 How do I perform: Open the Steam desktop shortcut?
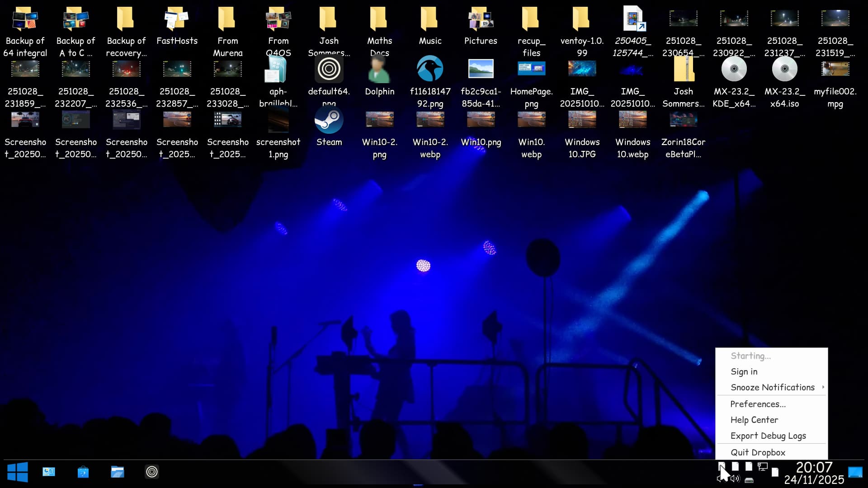pyautogui.click(x=329, y=121)
